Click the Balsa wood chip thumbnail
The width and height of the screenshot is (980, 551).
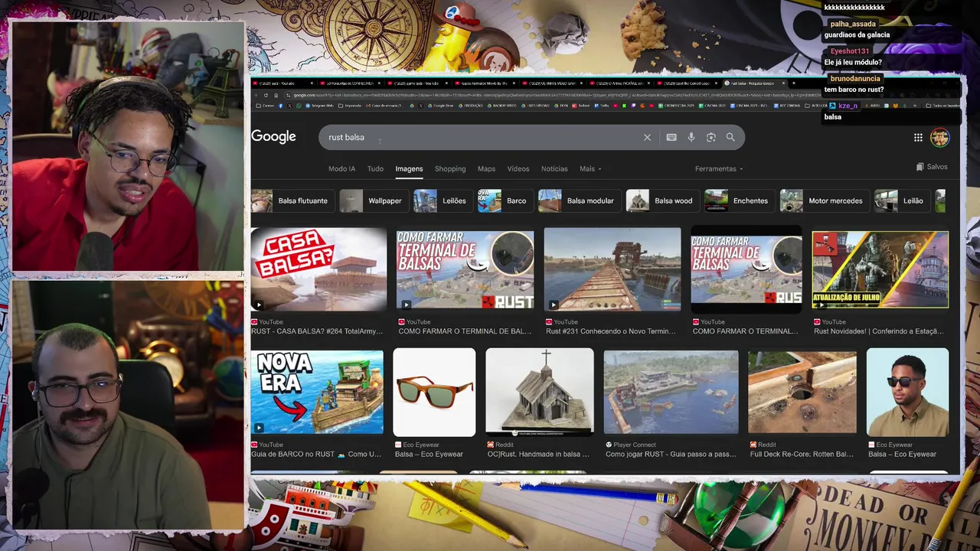pyautogui.click(x=638, y=201)
